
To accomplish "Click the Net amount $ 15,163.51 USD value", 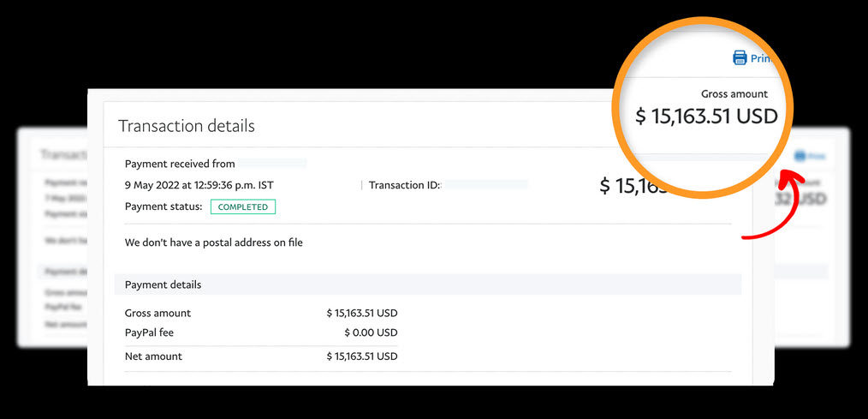I will (x=362, y=356).
